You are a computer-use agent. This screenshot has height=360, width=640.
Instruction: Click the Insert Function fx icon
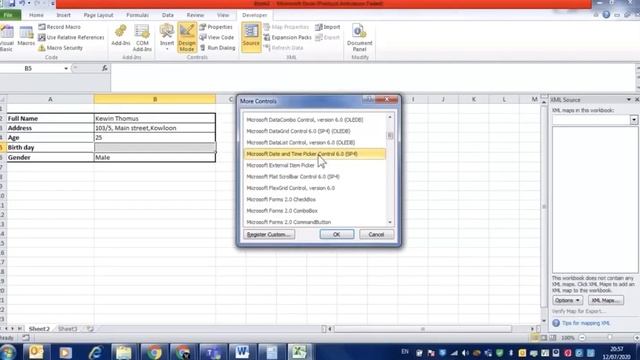(104, 69)
